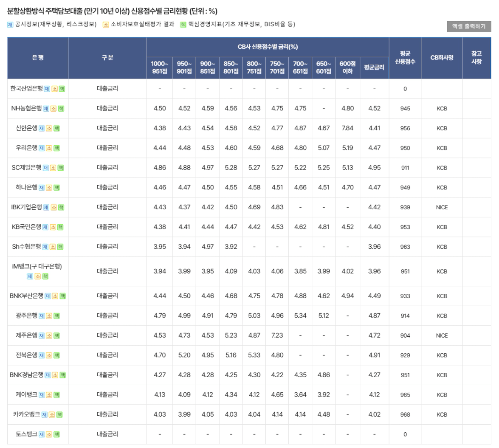Open NH농협은행 blue 재 disclosure icon
Viewport: 499px width, 448px height.
point(46,109)
